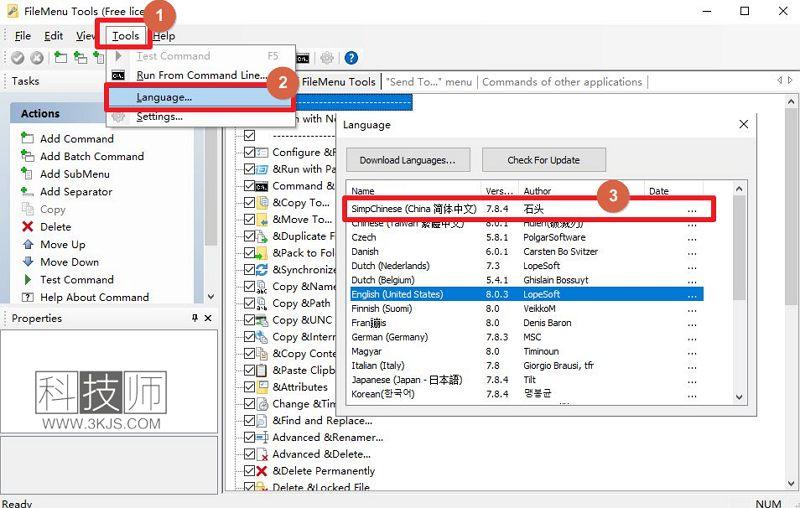
Task: Click the Name column header
Action: [x=414, y=191]
